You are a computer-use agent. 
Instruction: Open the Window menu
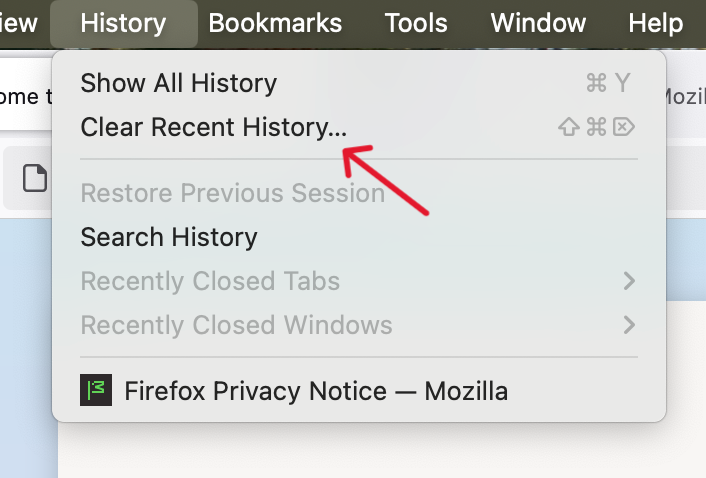coord(538,23)
